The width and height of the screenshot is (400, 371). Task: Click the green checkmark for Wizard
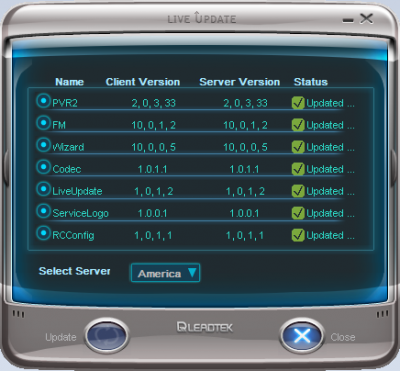[298, 147]
